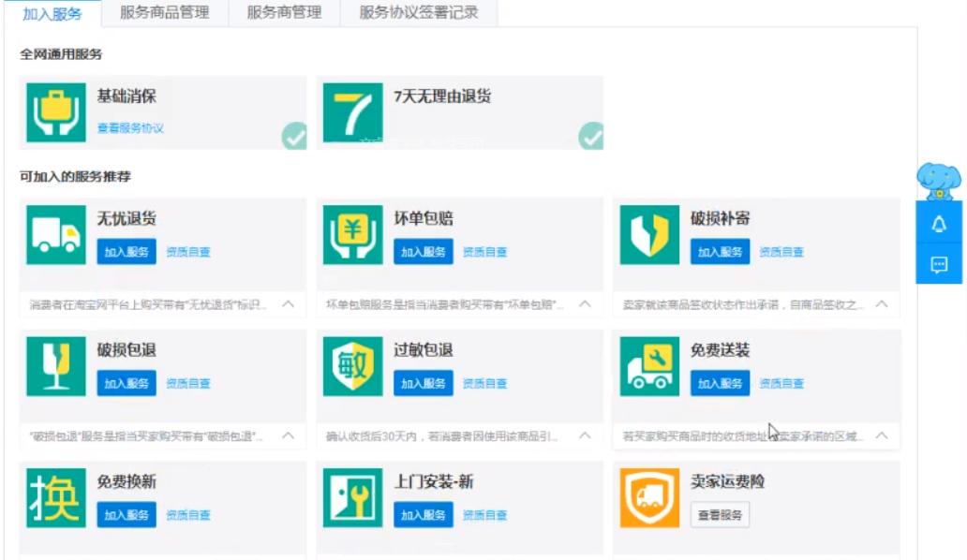
Task: Click the 免费换新 换 character icon
Action: (55, 497)
